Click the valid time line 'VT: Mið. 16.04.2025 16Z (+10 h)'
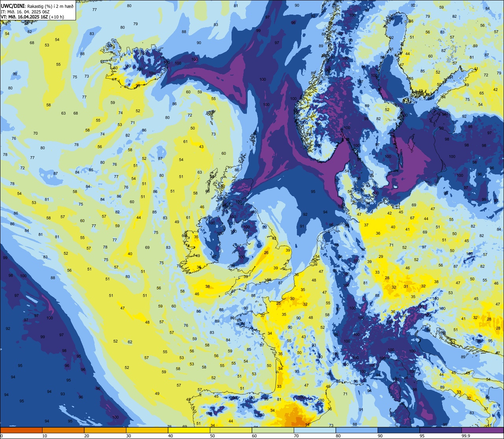 coord(32,17)
